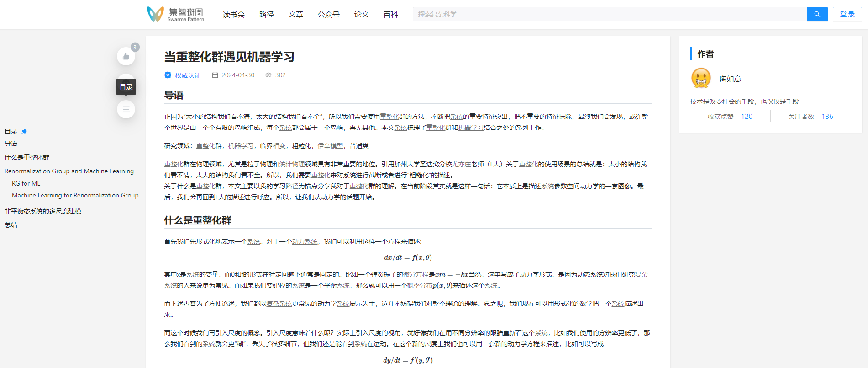Click the author's emoji avatar
Screen dimensions: 868x368
701,78
